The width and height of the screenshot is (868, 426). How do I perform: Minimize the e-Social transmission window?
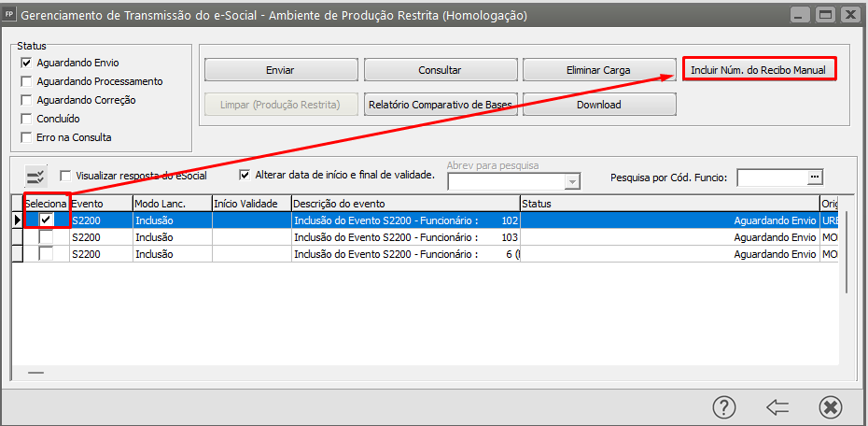801,15
